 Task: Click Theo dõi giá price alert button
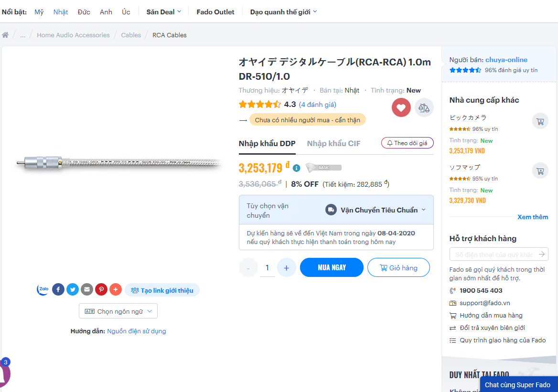408,143
